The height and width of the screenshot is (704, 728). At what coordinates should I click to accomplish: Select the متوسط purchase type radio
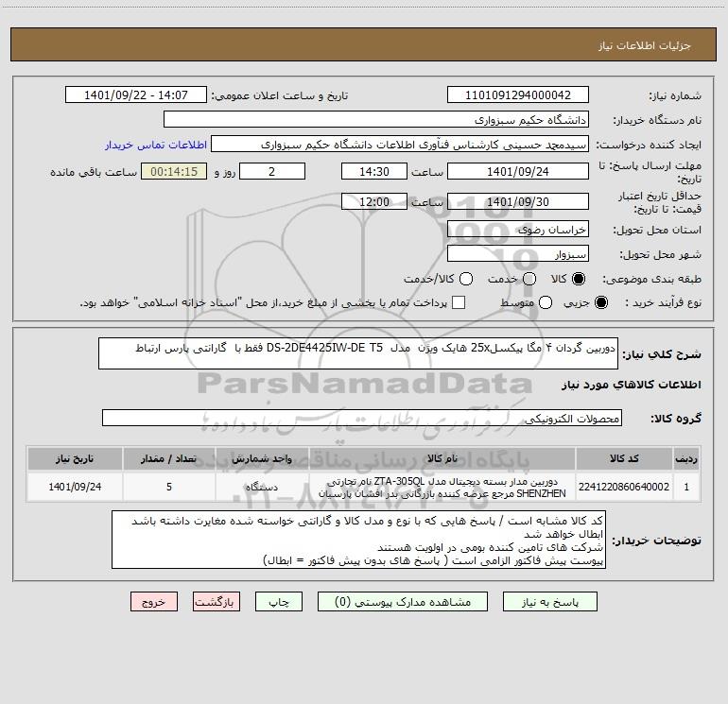tap(546, 302)
